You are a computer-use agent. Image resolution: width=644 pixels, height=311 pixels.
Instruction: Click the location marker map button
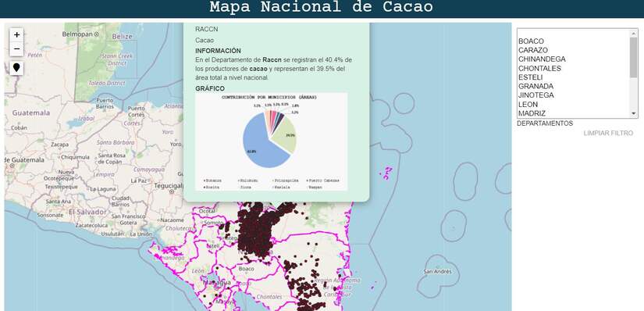tap(16, 68)
